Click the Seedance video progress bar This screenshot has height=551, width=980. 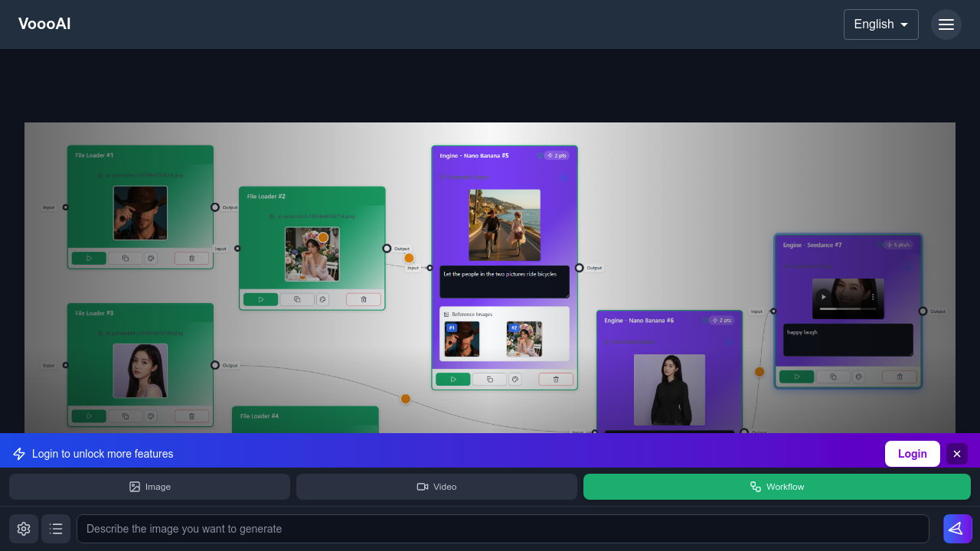point(848,308)
